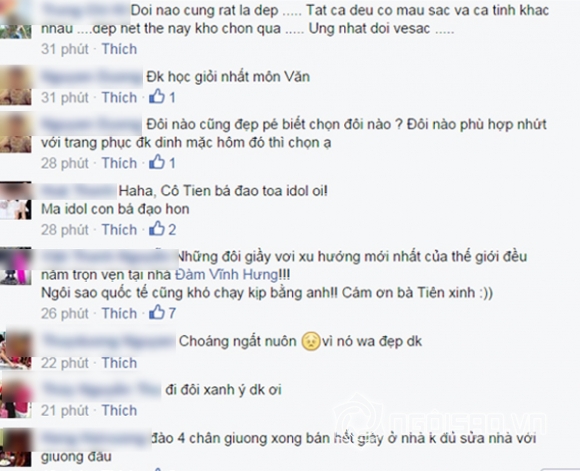Click Thích under 'Choáng ngất nuôn' comment
Image resolution: width=580 pixels, height=471 pixels.
coord(119,363)
